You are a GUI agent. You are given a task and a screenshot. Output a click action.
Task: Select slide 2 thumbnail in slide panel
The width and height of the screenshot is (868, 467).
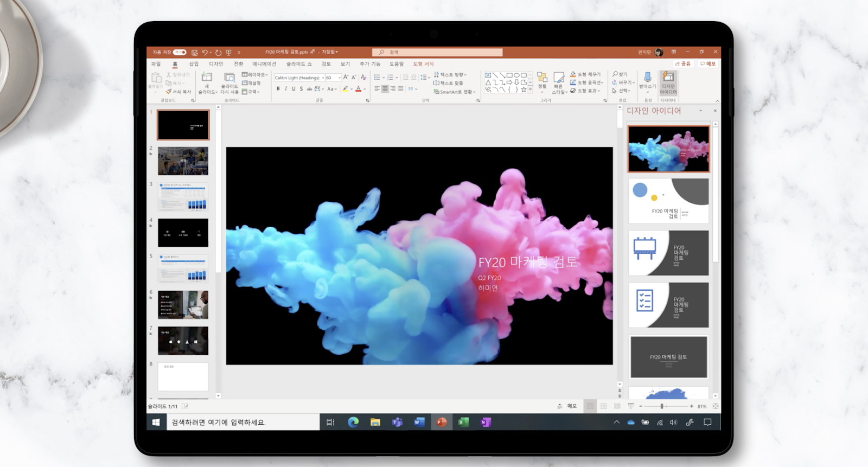coord(183,161)
